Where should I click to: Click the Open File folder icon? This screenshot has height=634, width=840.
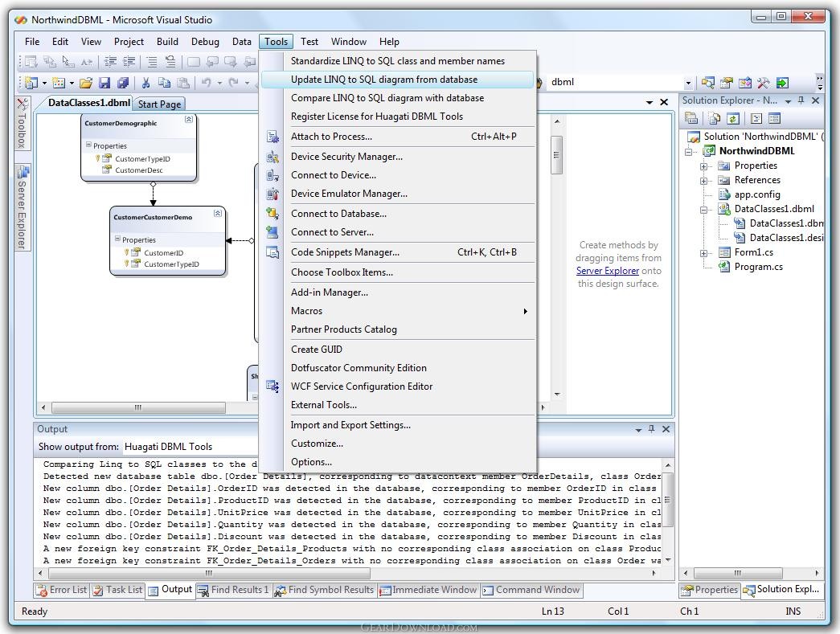click(86, 83)
